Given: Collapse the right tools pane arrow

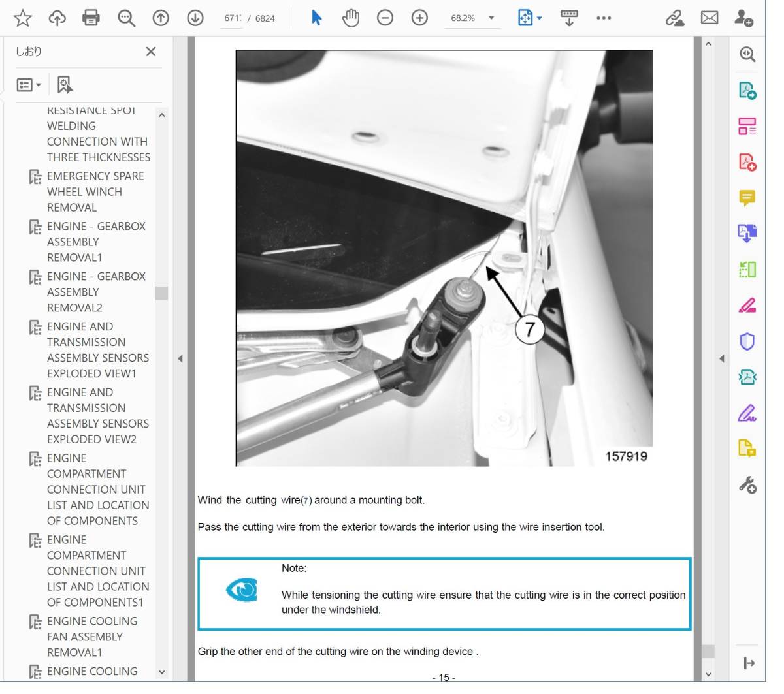Looking at the screenshot, I should click(722, 358).
